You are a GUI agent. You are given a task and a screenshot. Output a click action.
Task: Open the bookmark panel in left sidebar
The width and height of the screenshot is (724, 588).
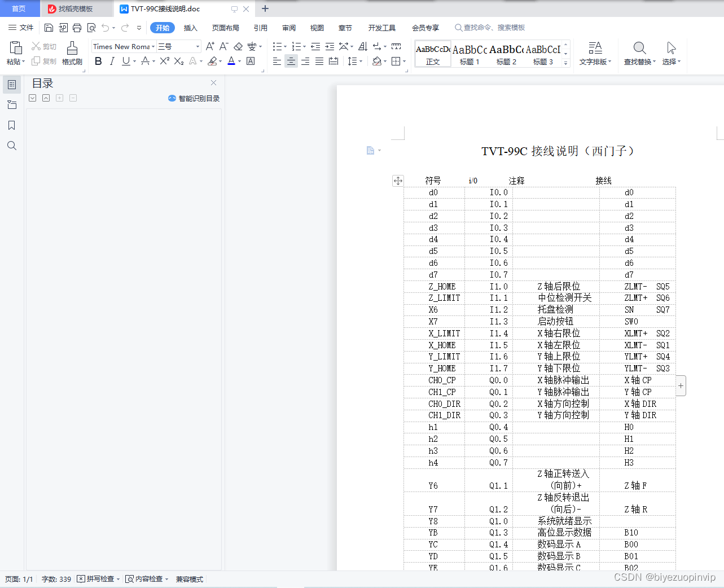point(12,125)
